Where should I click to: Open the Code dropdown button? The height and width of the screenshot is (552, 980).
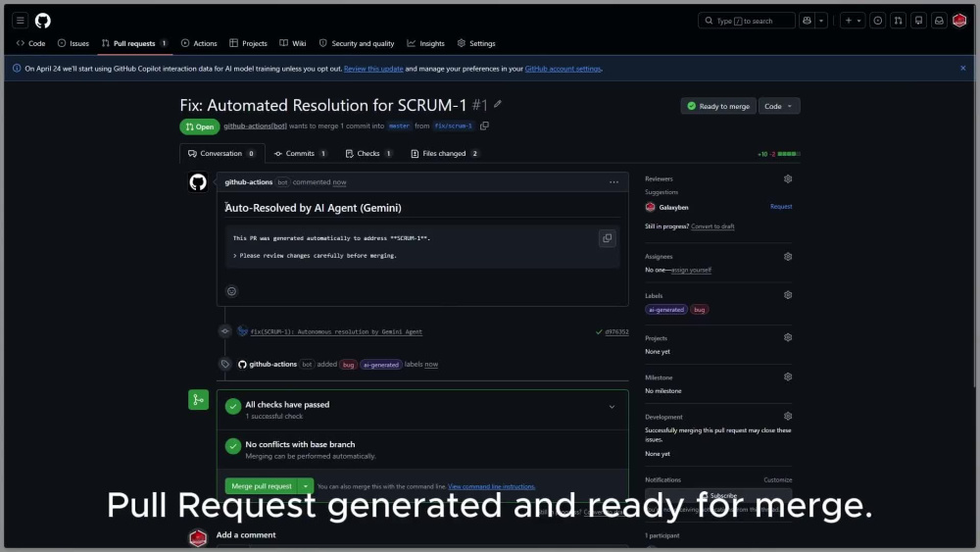[779, 106]
